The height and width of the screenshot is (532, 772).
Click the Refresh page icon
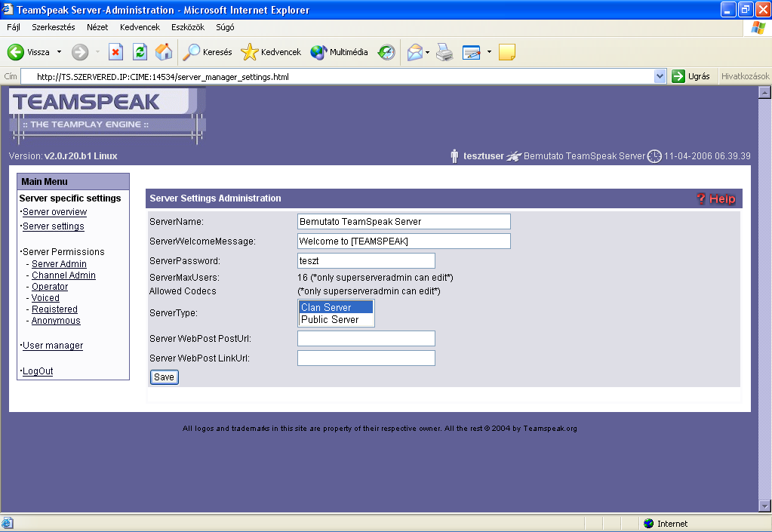point(140,52)
